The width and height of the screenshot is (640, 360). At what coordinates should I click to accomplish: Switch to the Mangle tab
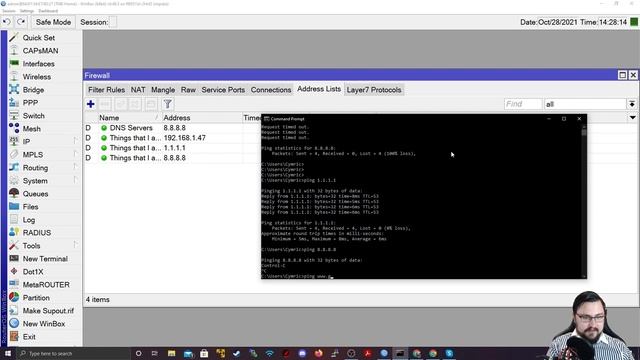[163, 90]
